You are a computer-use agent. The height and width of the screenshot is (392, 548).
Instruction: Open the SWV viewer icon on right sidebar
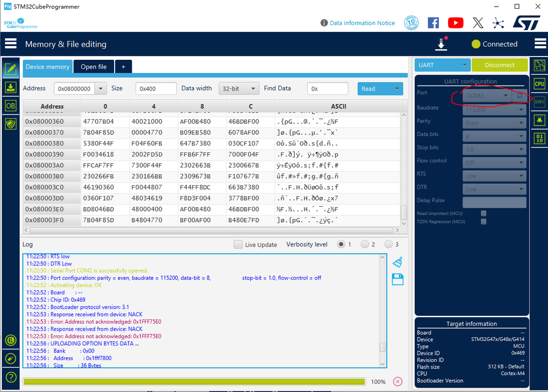[x=539, y=102]
